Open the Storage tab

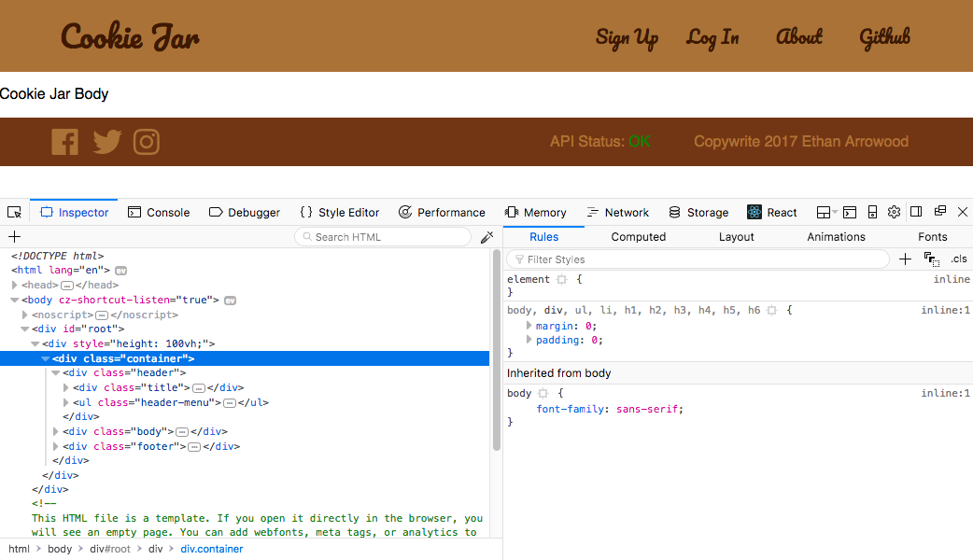(698, 212)
